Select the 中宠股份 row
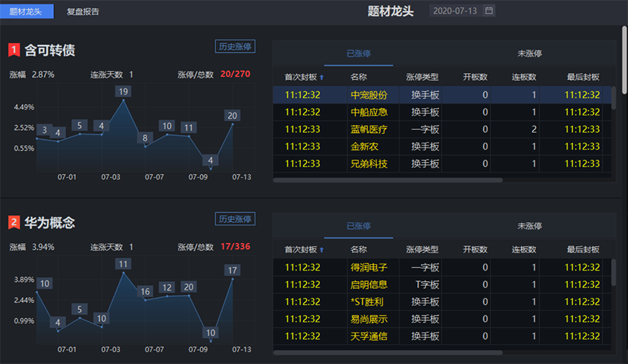The height and width of the screenshot is (364, 628). pos(442,95)
